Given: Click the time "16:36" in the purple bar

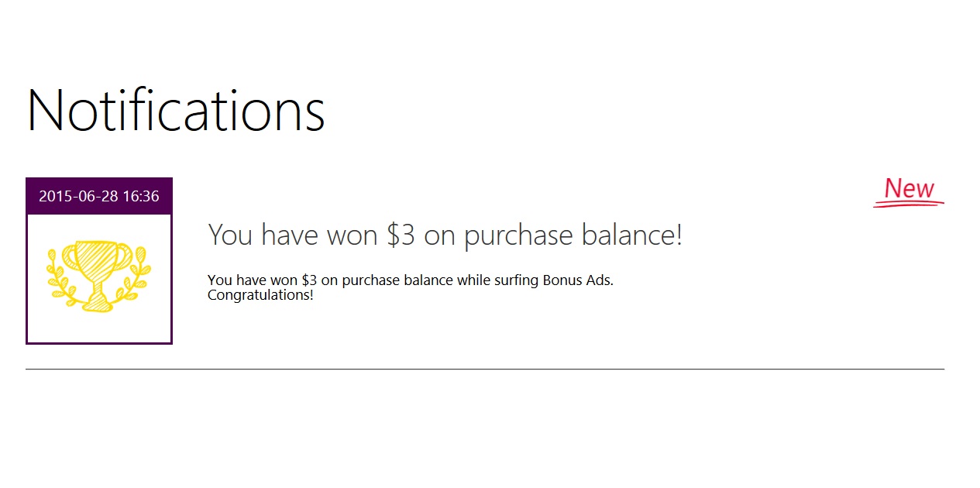Looking at the screenshot, I should coord(141,196).
